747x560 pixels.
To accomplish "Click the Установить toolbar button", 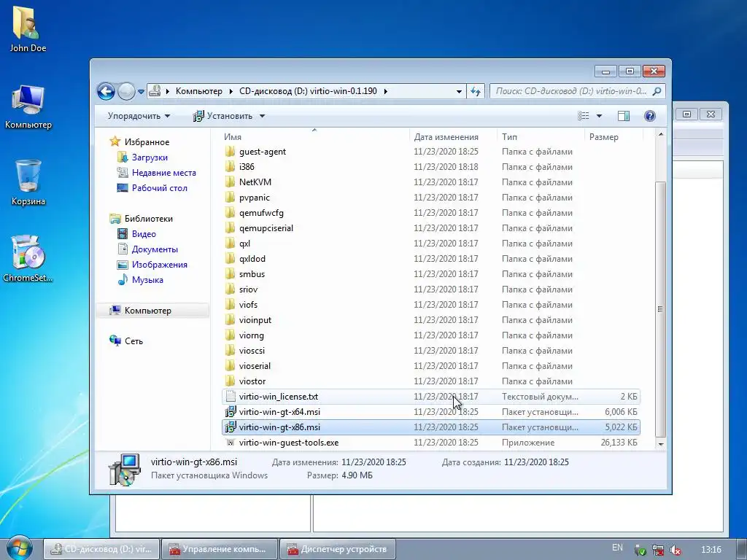I will [x=222, y=116].
